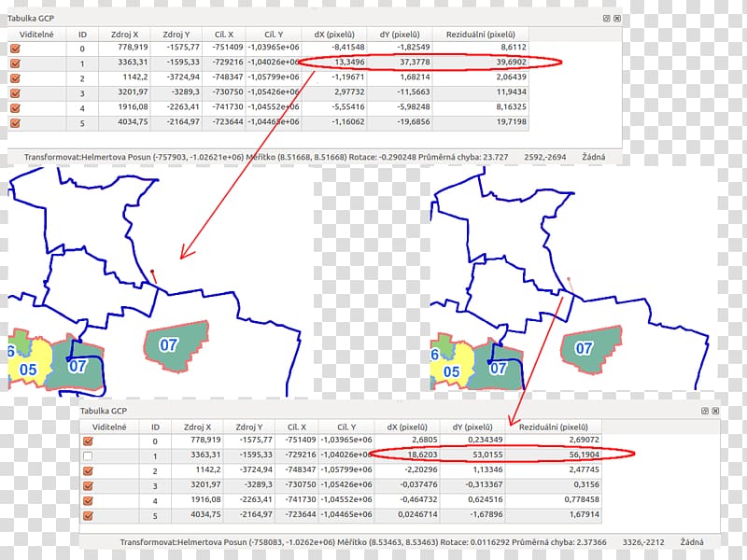Enable the unchecked point 1 in lower table

(89, 455)
